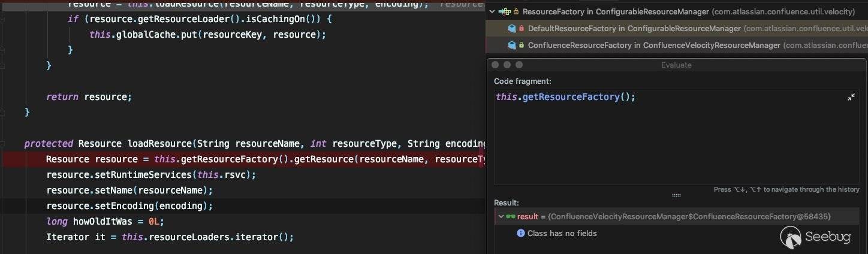The height and width of the screenshot is (254, 868).
Task: Collapse the code fragment editor using arrows icon
Action: (x=851, y=97)
